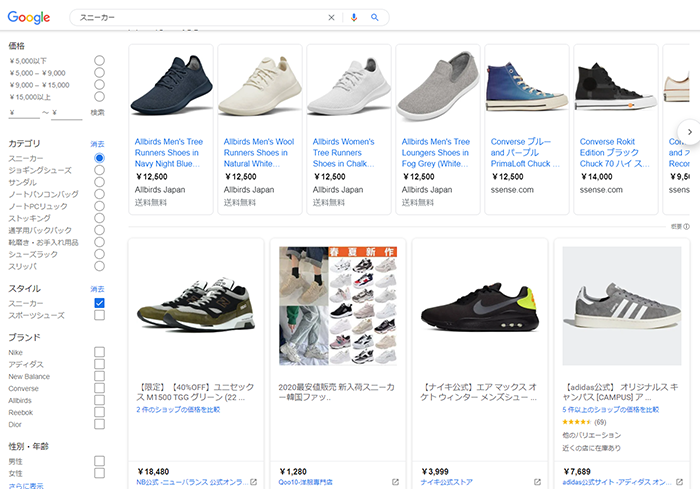Open Converse Rokit Edition ブラック Chuck 70
Screen dimensions: 700x496
(615, 153)
